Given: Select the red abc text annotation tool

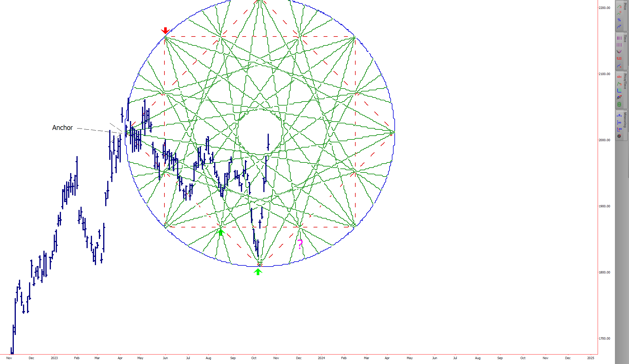Looking at the screenshot, I should (x=619, y=77).
